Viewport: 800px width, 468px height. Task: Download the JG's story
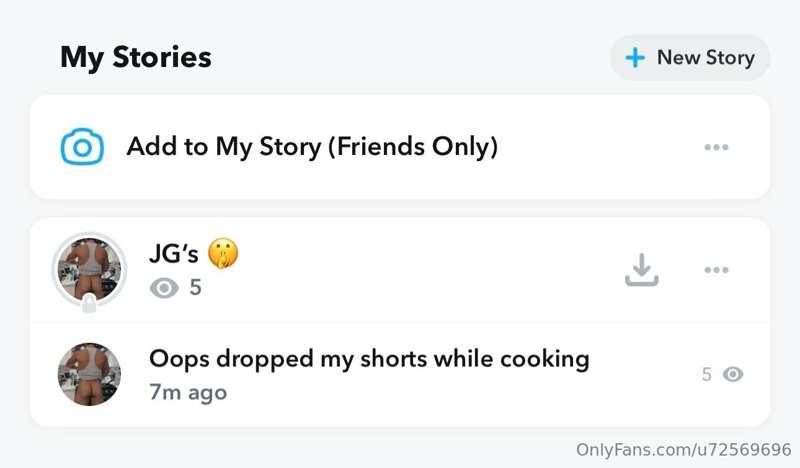[x=641, y=269]
